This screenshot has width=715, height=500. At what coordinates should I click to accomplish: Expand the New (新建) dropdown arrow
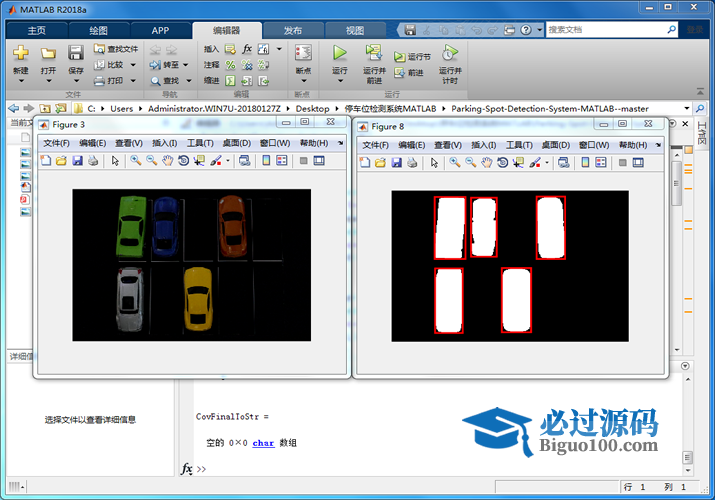tap(21, 82)
